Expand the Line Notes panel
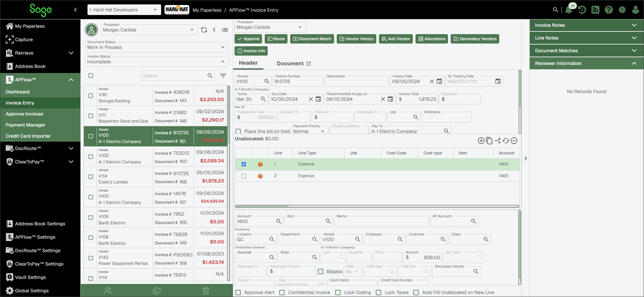Viewport: 644px width, 297px height. [586, 38]
